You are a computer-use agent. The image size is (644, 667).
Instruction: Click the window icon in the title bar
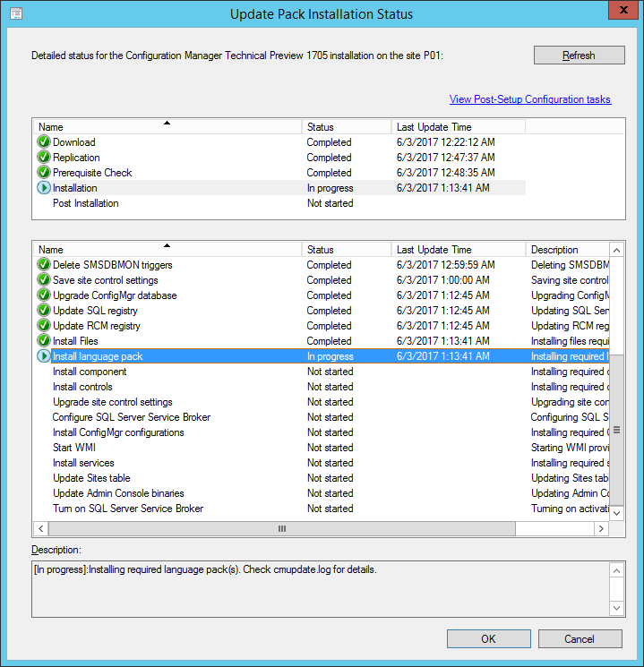[x=16, y=13]
